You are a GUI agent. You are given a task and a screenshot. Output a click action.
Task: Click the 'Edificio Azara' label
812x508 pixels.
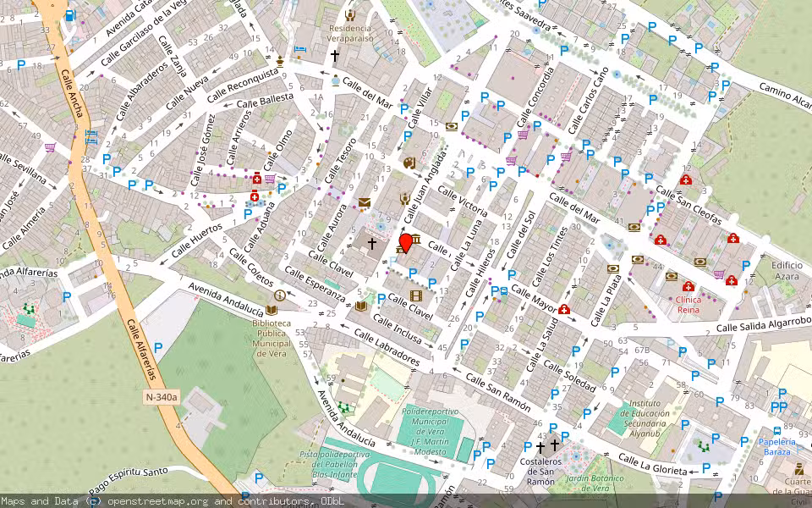(787, 271)
